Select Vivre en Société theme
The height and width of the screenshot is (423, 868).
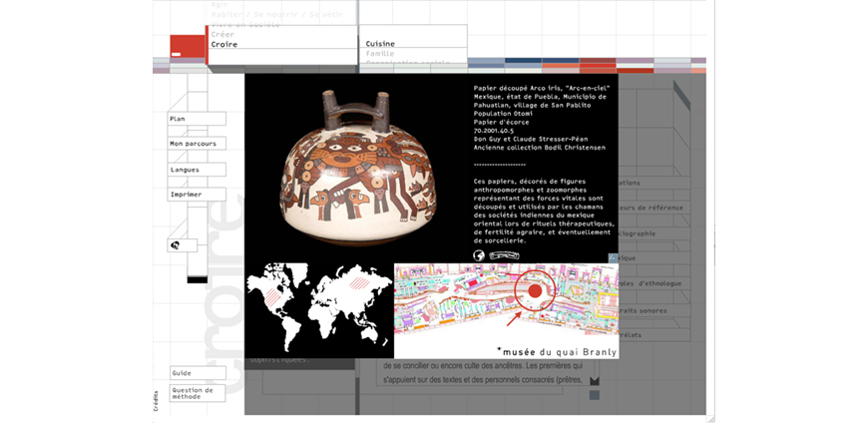click(x=245, y=24)
